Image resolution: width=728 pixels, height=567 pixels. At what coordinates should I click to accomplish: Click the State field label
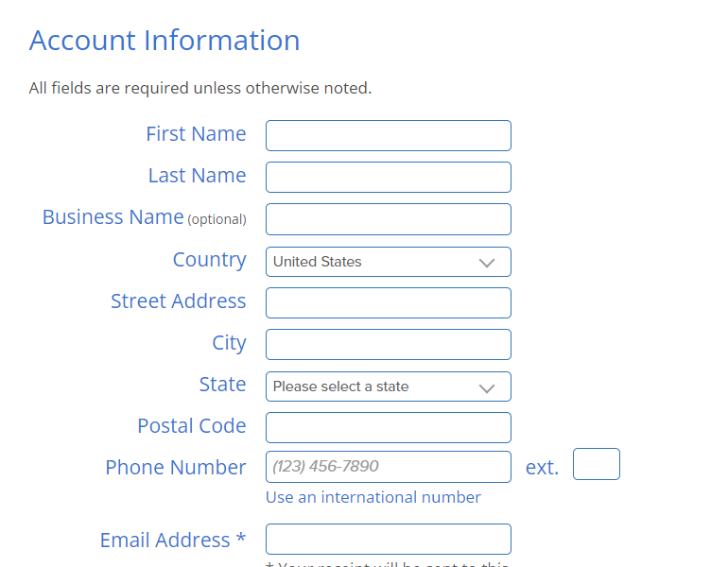(x=222, y=385)
